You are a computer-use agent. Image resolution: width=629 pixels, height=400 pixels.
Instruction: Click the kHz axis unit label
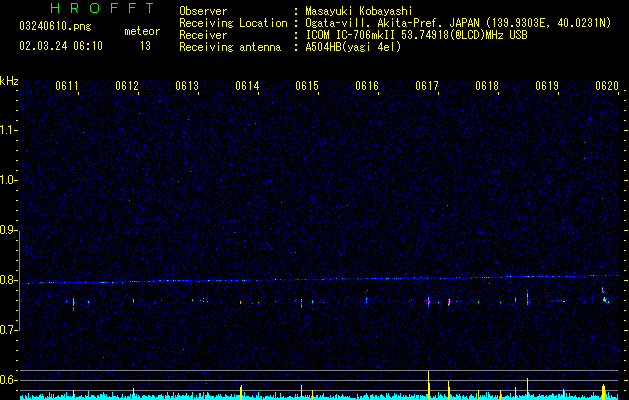tap(9, 81)
